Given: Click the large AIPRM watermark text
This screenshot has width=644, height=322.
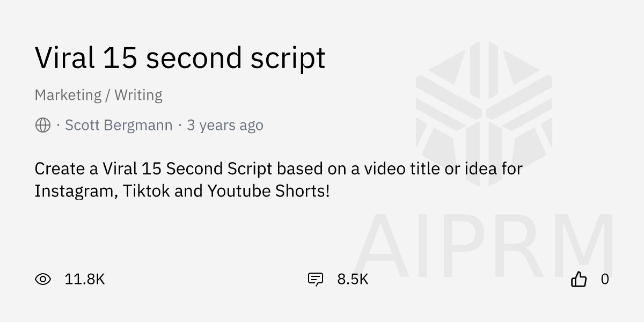Looking at the screenshot, I should pos(484,241).
